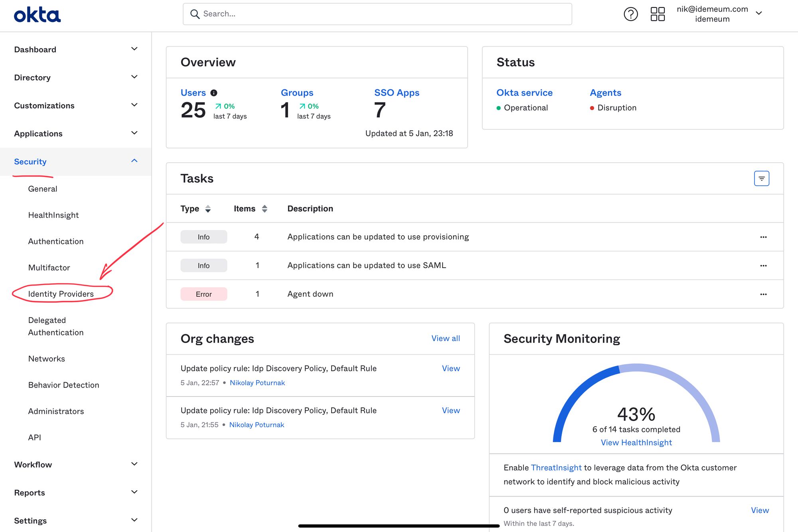This screenshot has width=798, height=532.
Task: Open Networks in the sidebar
Action: tap(47, 359)
